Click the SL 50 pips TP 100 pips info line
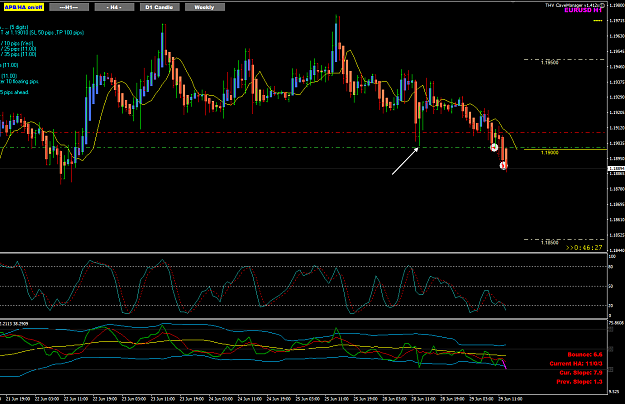 click(42, 33)
